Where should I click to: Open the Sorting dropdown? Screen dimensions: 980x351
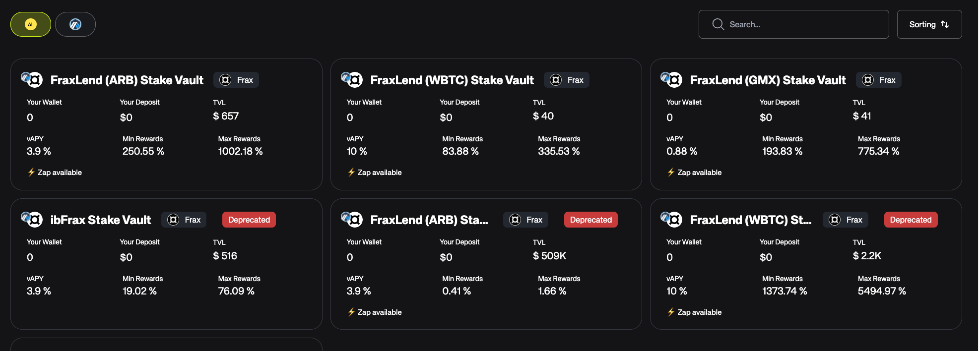[x=929, y=24]
